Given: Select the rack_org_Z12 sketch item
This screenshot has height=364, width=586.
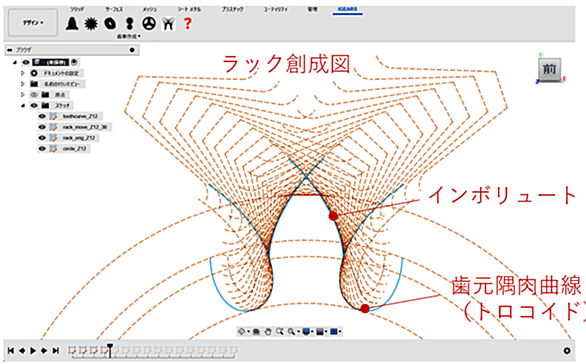Looking at the screenshot, I should (78, 138).
